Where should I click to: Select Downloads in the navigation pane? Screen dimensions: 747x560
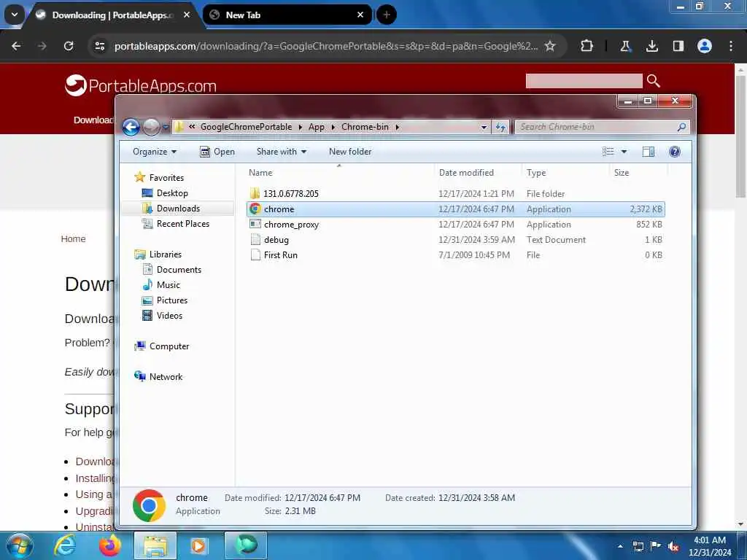pos(178,209)
